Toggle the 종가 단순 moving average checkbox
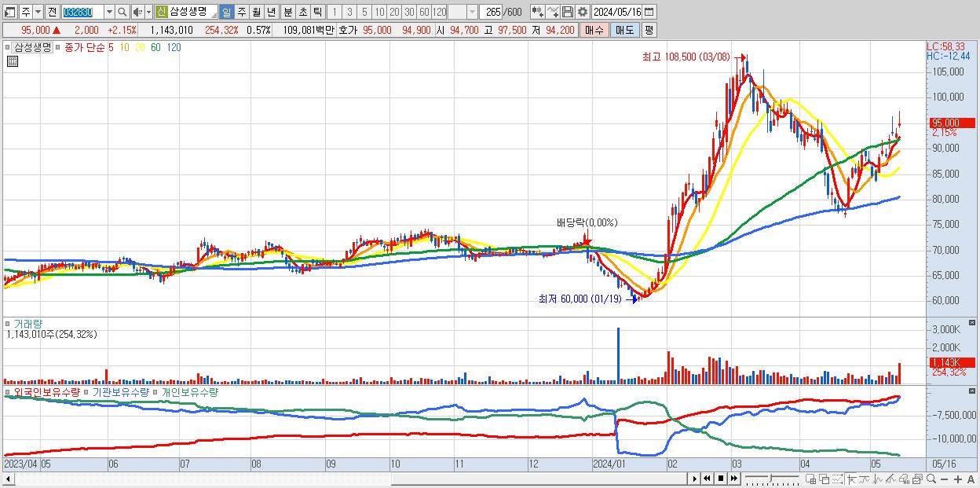The image size is (980, 488). 59,47
